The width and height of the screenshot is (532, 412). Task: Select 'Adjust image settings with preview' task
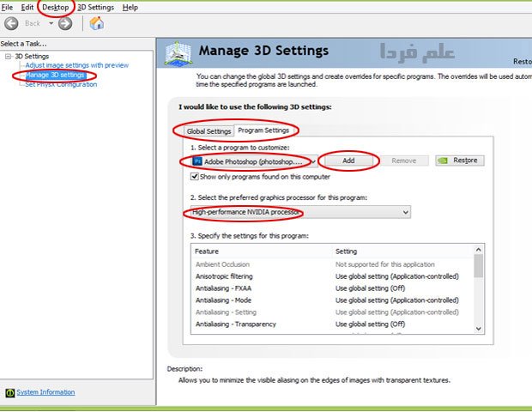(77, 65)
